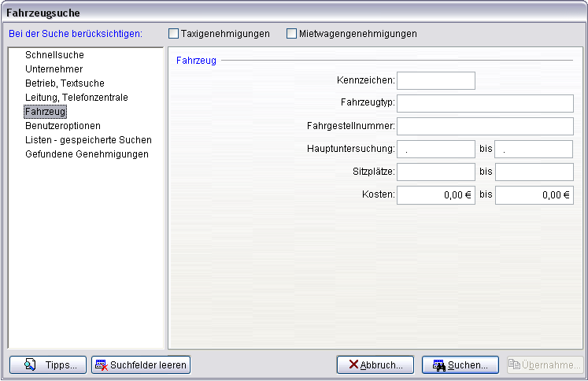Click the Fahrgestellnummer input box
Image resolution: width=588 pixels, height=381 pixels.
pos(485,126)
